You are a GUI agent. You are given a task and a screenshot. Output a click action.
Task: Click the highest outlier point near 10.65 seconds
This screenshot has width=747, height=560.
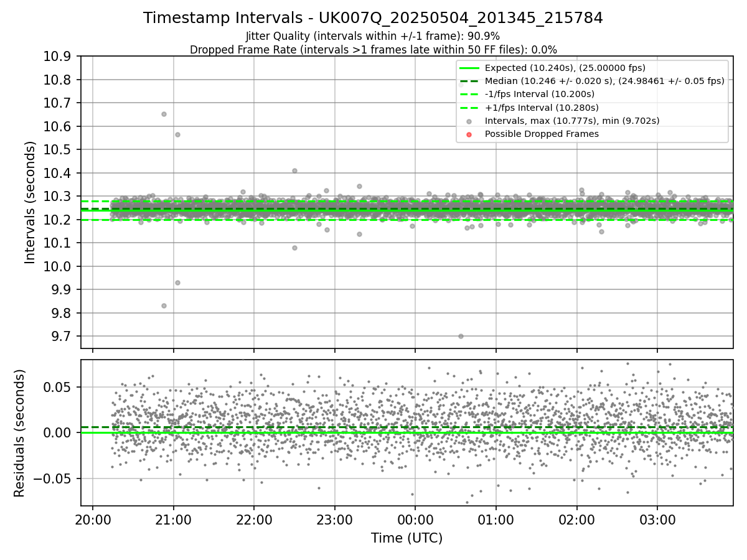click(x=164, y=114)
